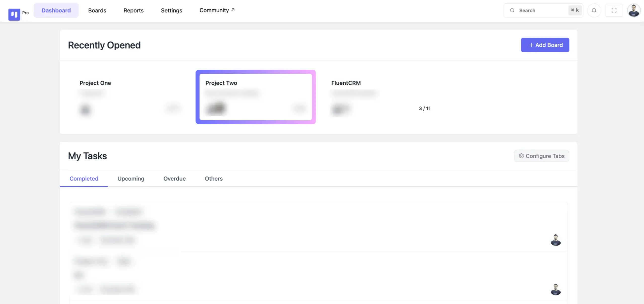Open the Dashboard menu
The height and width of the screenshot is (304, 644).
point(56,10)
